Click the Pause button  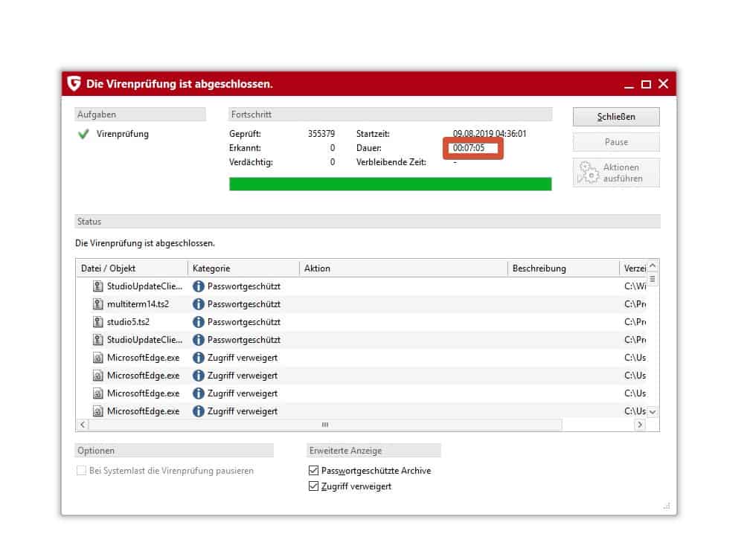616,142
